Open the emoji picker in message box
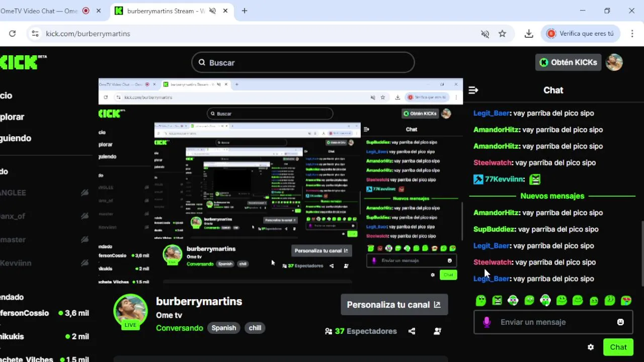Screen dimensions: 644x362 tap(620, 322)
